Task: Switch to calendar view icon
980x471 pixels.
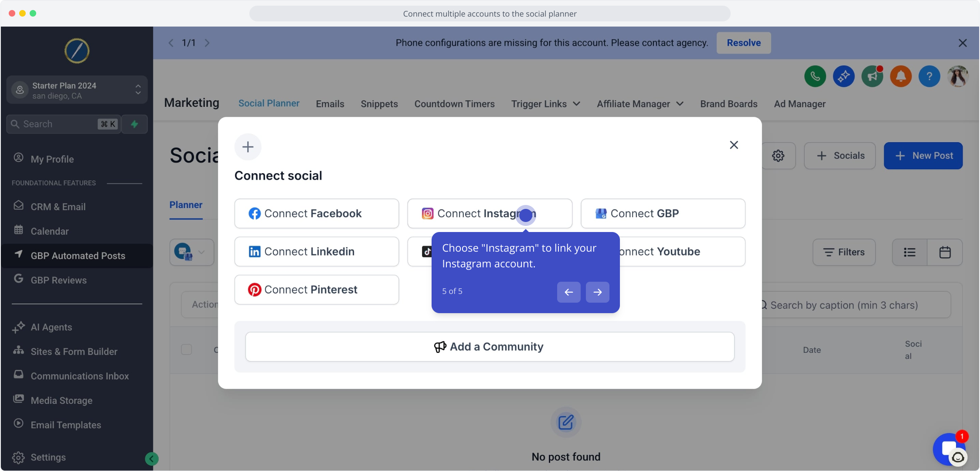Action: [945, 252]
